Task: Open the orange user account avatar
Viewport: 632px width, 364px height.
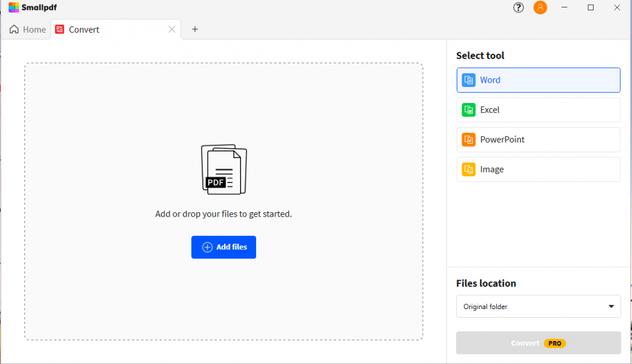Action: point(540,7)
